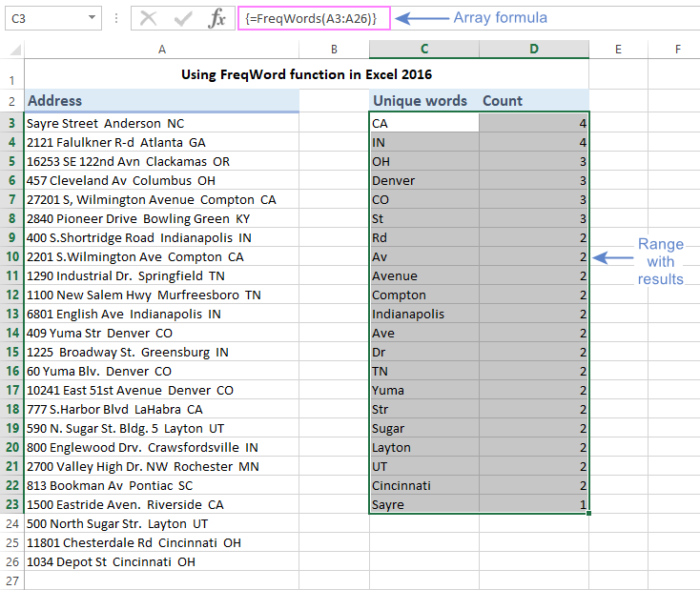The width and height of the screenshot is (700, 590).
Task: Click the 'Count' header cell
Action: (534, 101)
